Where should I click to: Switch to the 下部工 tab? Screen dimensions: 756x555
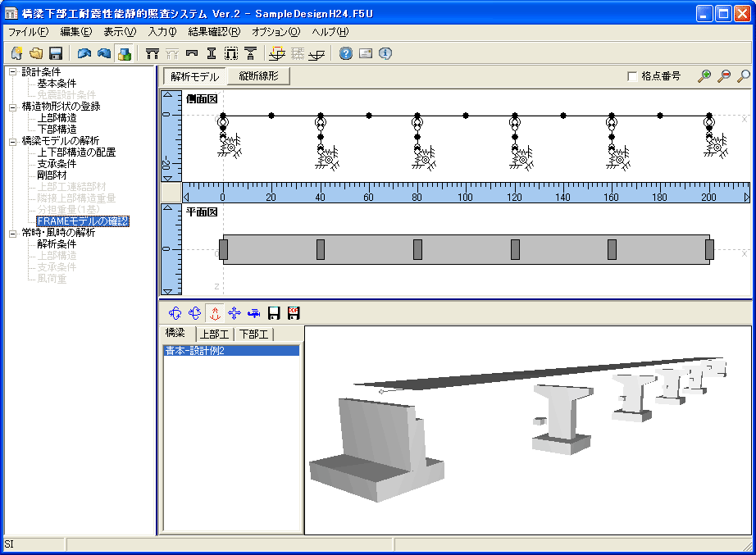pyautogui.click(x=254, y=334)
